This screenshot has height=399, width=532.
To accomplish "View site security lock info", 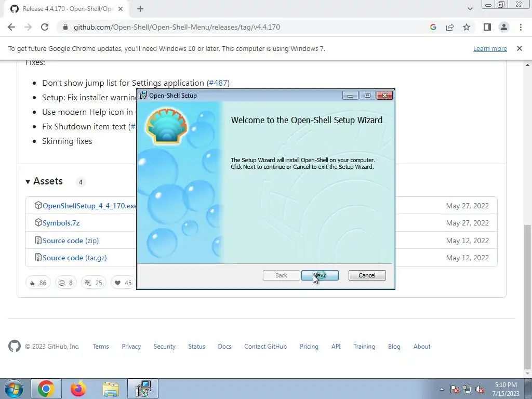I will 65,27.
